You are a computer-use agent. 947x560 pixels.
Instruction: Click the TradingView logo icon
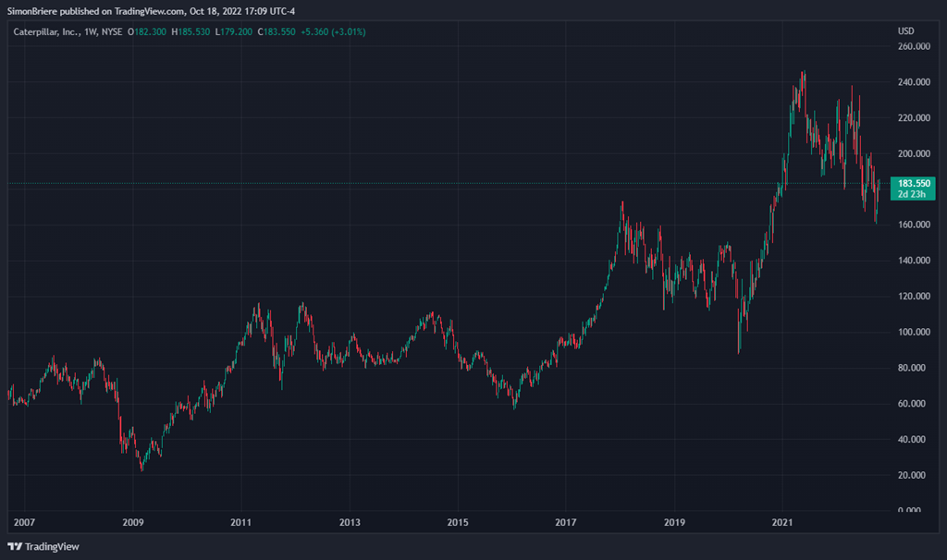point(15,546)
